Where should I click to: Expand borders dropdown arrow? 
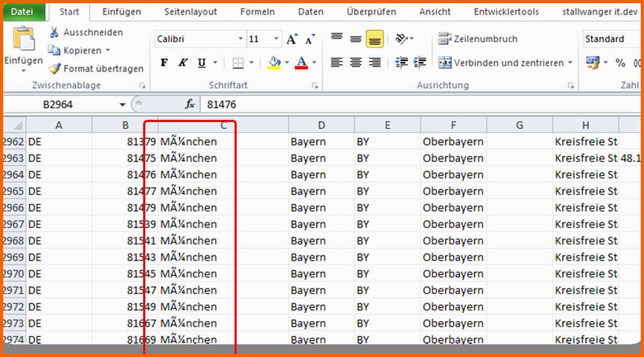pyautogui.click(x=251, y=63)
